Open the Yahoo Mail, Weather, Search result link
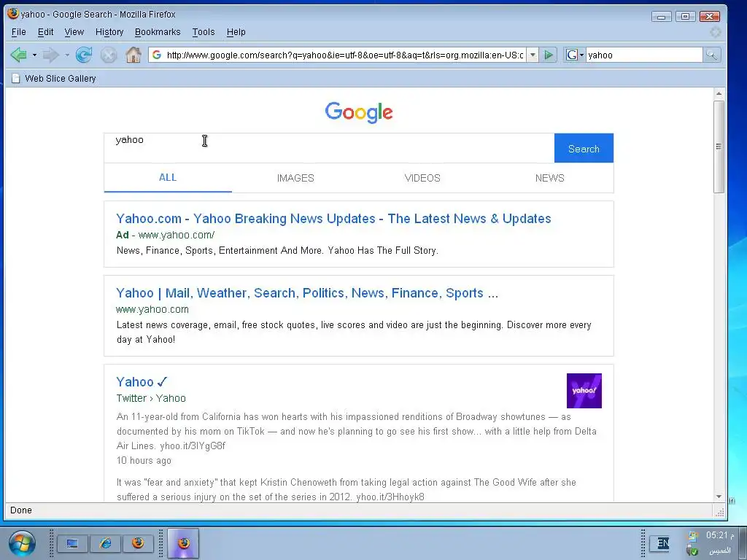The height and width of the screenshot is (560, 747). pyautogui.click(x=307, y=293)
